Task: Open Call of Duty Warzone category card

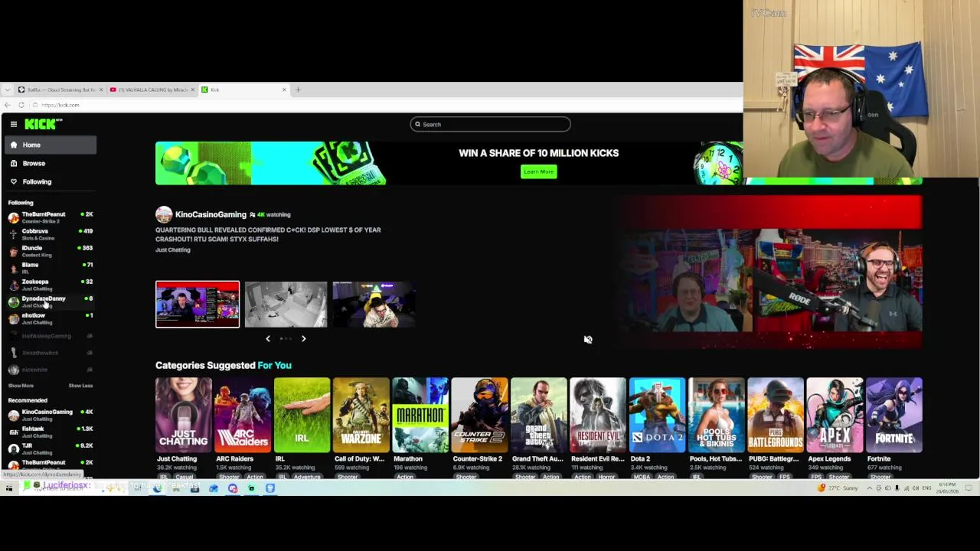Action: 361,414
